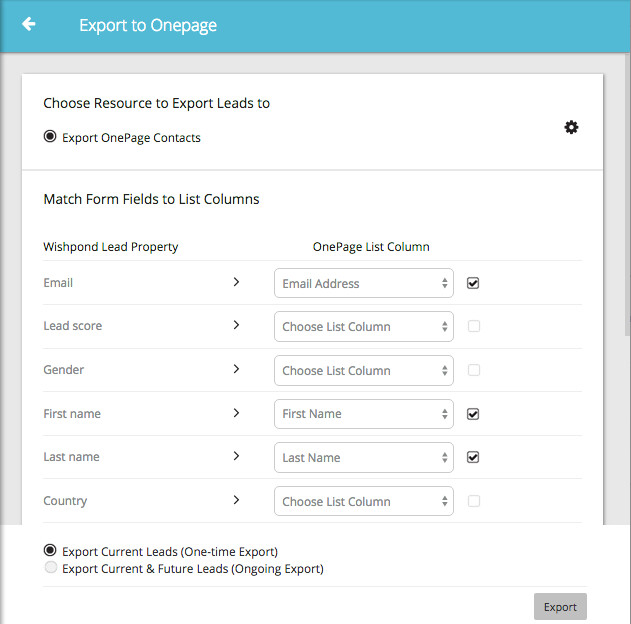Click the Wishpond Lead Property header
The image size is (631, 624).
[111, 247]
